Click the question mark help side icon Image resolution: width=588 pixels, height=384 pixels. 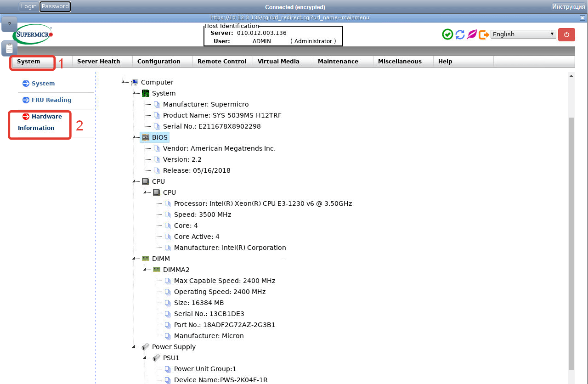[x=9, y=24]
